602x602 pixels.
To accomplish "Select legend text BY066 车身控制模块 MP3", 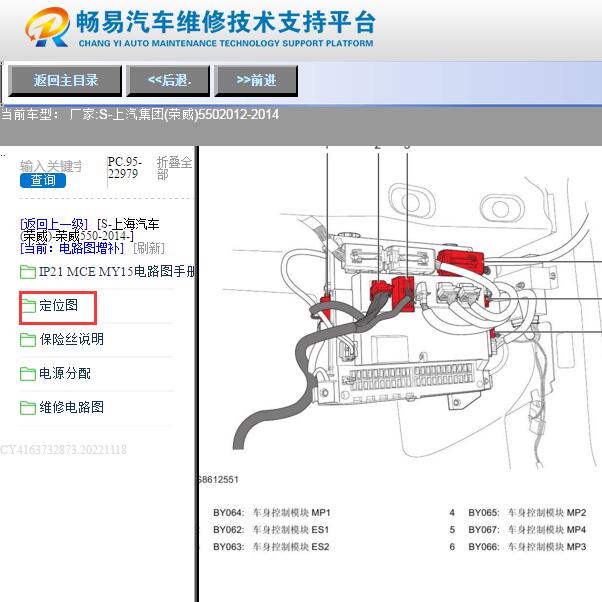I will (527, 547).
